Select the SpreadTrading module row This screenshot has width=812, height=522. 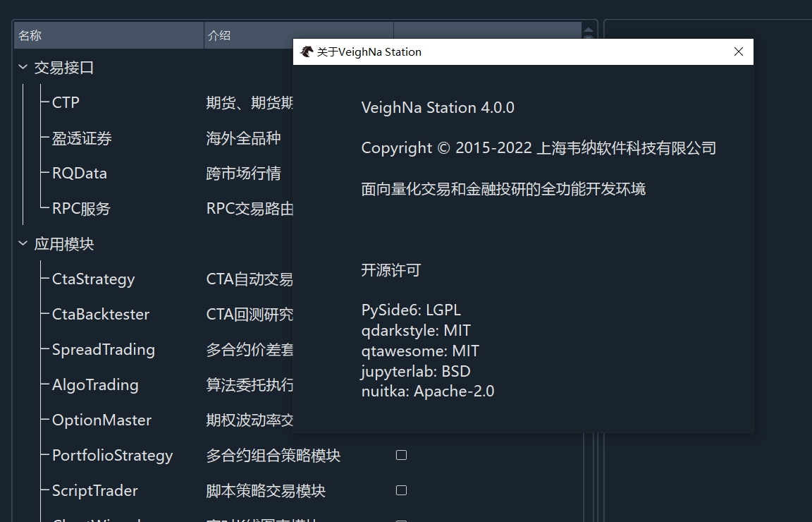point(104,350)
